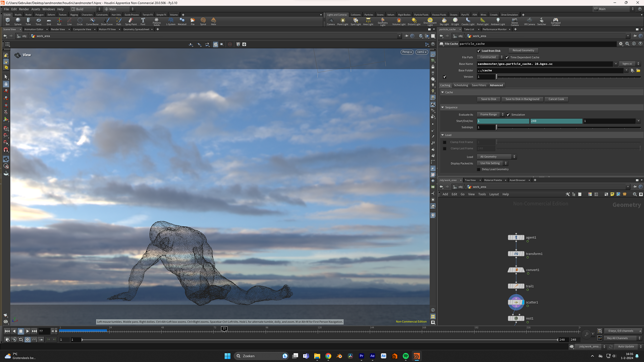Open the Load All Geometry dropdown
Viewport: 644px width, 362px height.
coord(496,157)
